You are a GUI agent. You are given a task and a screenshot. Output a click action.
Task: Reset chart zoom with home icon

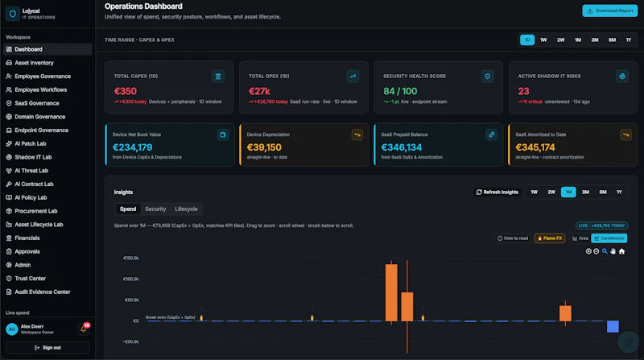[621, 251]
